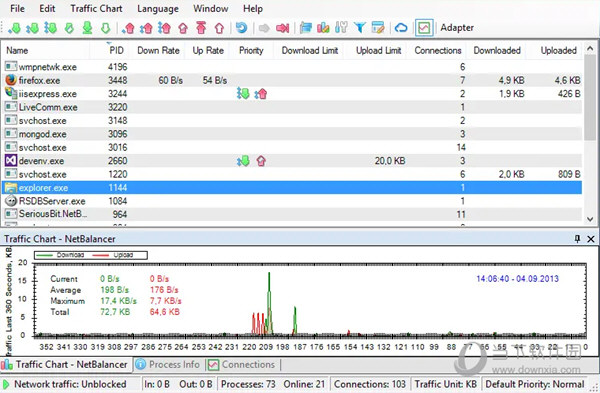Image resolution: width=600 pixels, height=393 pixels.
Task: Select the explorer.exe process row
Action: [292, 188]
